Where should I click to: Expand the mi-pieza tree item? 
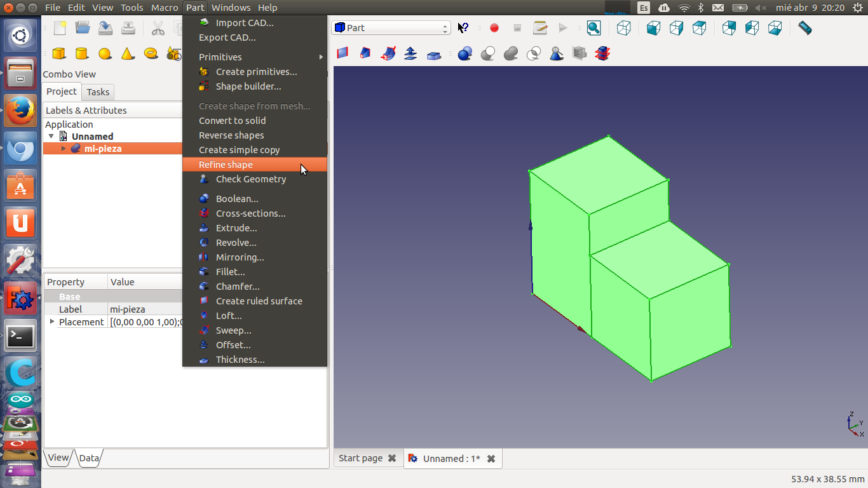coord(64,149)
